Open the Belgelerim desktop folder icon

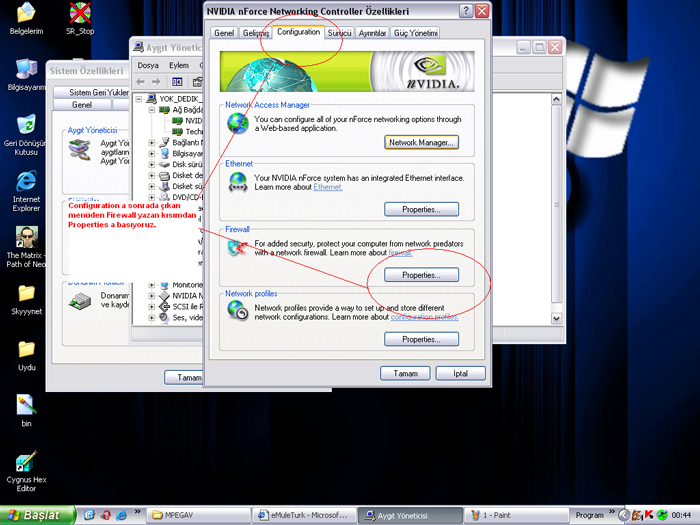(26, 18)
